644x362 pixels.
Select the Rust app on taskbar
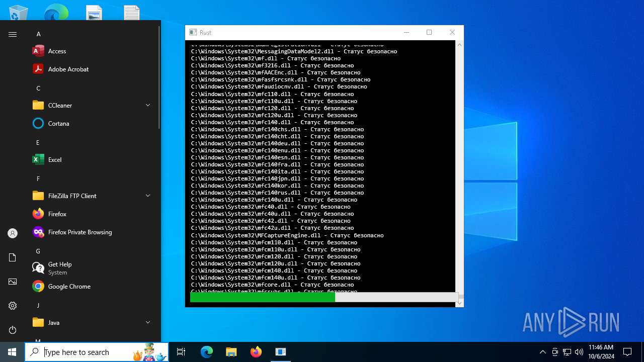pos(280,352)
